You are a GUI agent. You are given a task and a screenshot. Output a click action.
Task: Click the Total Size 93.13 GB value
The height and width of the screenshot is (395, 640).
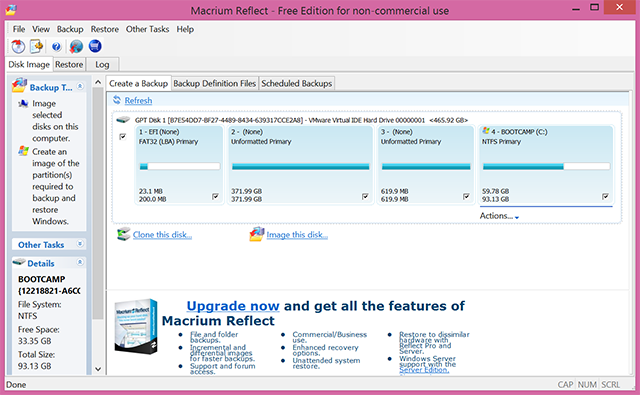point(34,366)
